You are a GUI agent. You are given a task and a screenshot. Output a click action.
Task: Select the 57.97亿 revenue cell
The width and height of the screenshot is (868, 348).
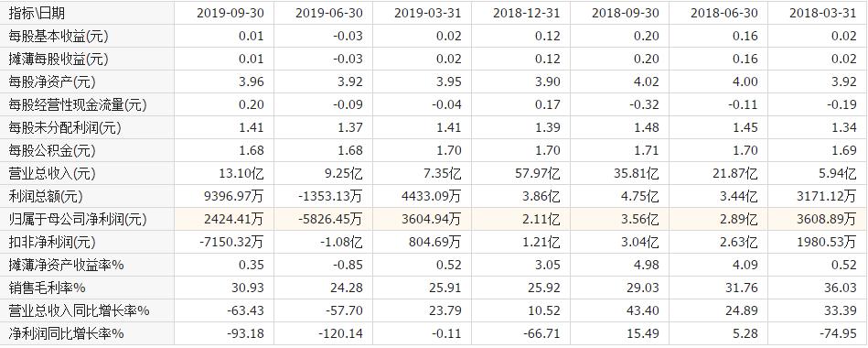(x=536, y=173)
